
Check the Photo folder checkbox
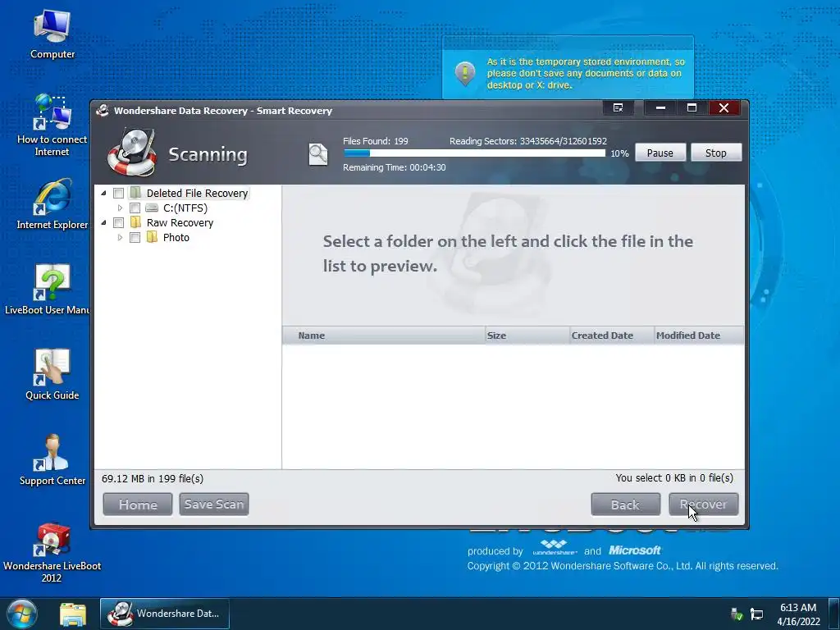pyautogui.click(x=135, y=237)
